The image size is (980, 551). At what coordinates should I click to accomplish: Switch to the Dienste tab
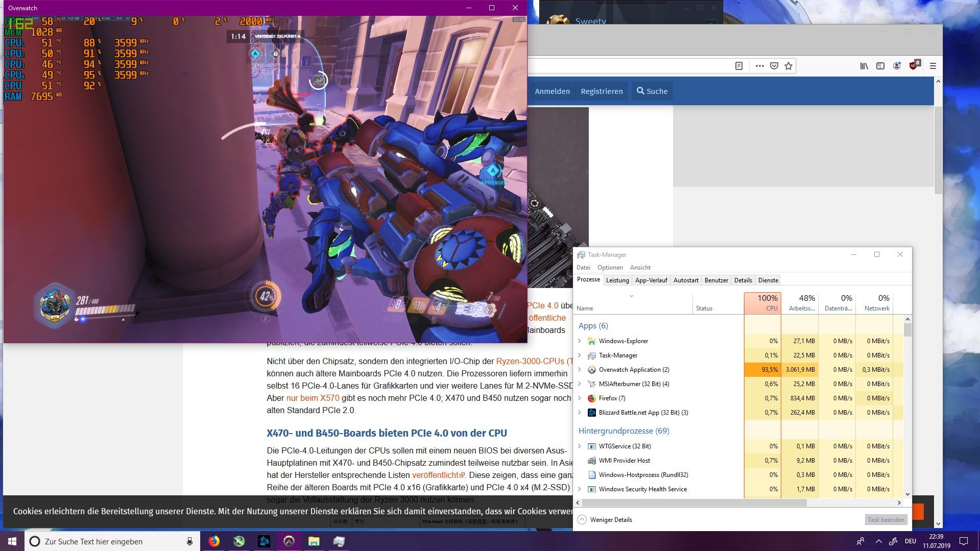pos(768,280)
